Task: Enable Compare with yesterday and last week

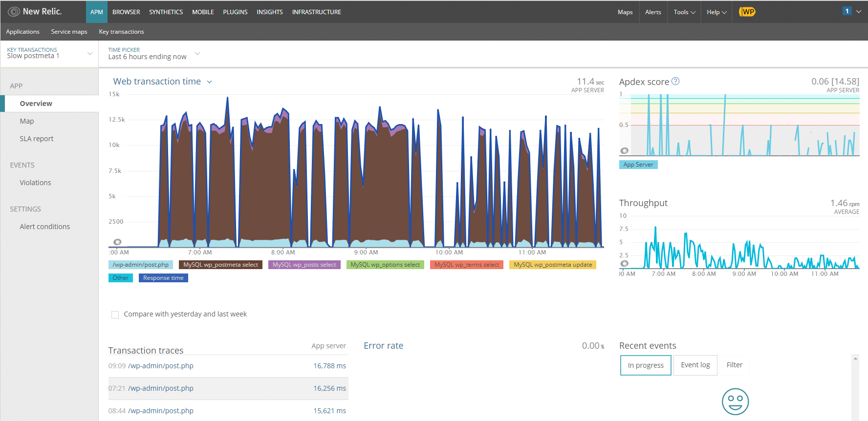Action: (115, 315)
